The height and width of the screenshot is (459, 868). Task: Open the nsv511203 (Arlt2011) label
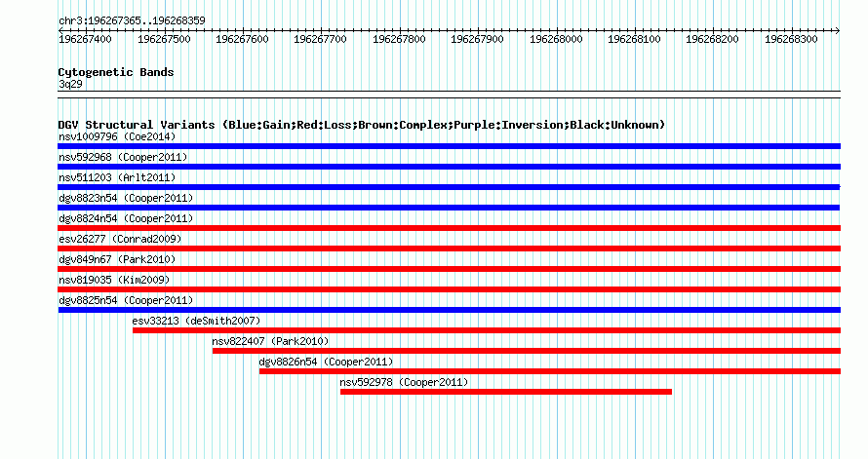point(117,177)
